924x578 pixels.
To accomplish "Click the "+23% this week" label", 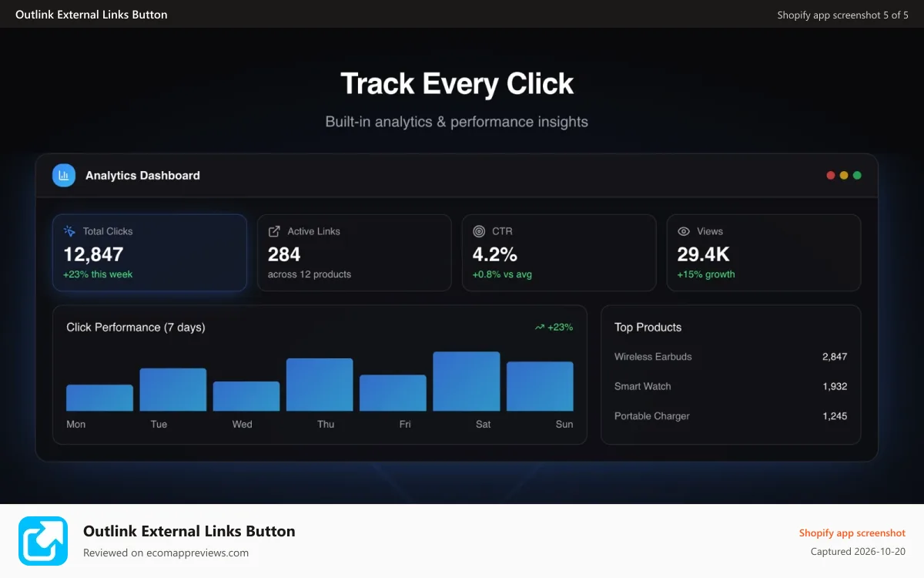I will click(x=98, y=274).
